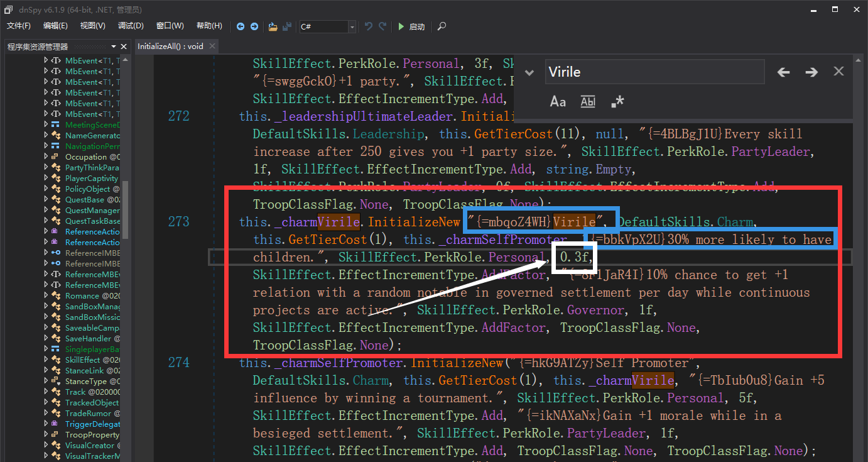Open the 程序集资源管理器 panel options dropdown

114,47
